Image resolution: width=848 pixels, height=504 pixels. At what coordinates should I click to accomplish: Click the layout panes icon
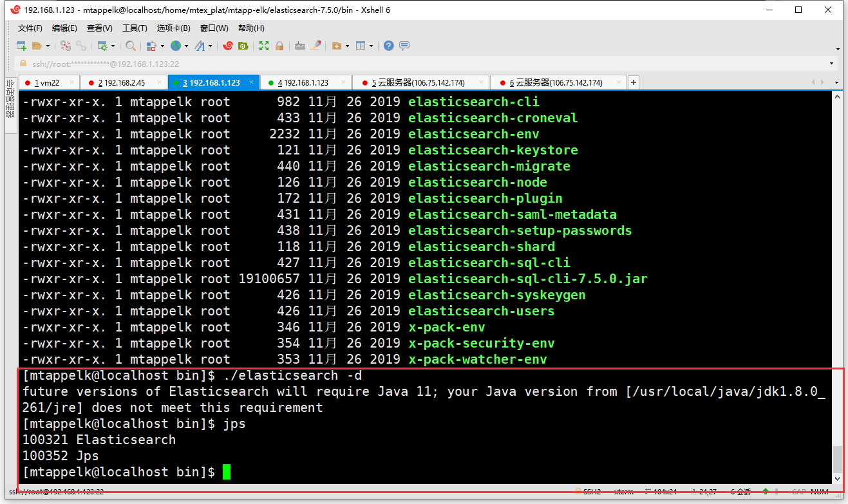coord(361,46)
